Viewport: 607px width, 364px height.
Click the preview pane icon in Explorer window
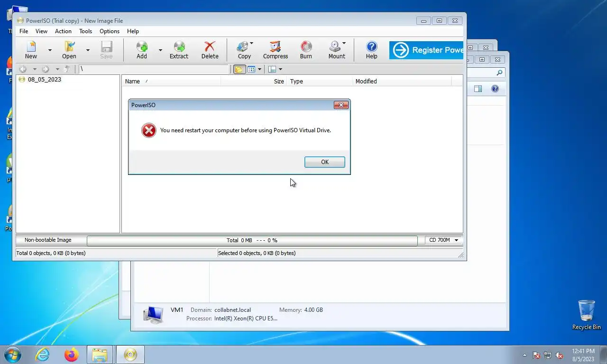478,89
